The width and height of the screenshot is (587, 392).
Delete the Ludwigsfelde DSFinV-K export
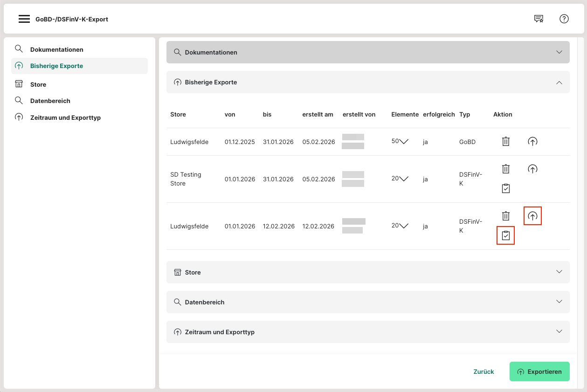(x=506, y=216)
